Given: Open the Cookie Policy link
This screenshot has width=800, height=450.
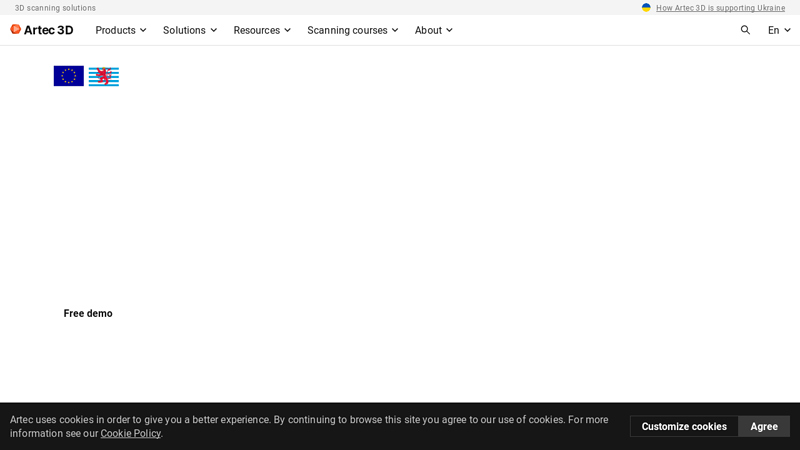Looking at the screenshot, I should pyautogui.click(x=131, y=433).
